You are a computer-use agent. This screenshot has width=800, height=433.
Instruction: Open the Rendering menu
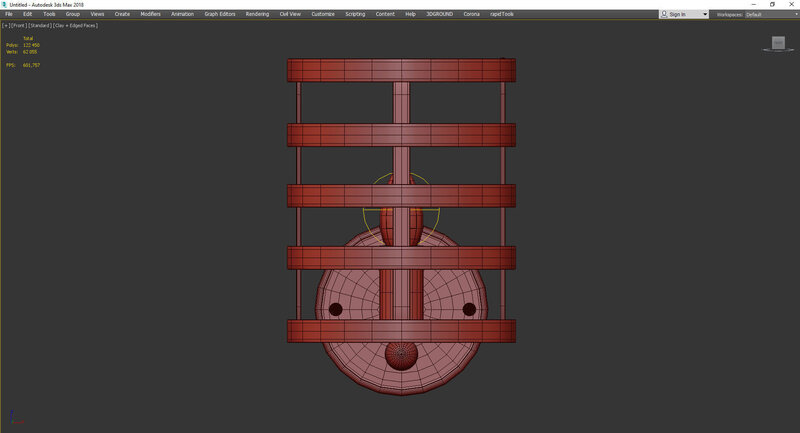click(257, 14)
